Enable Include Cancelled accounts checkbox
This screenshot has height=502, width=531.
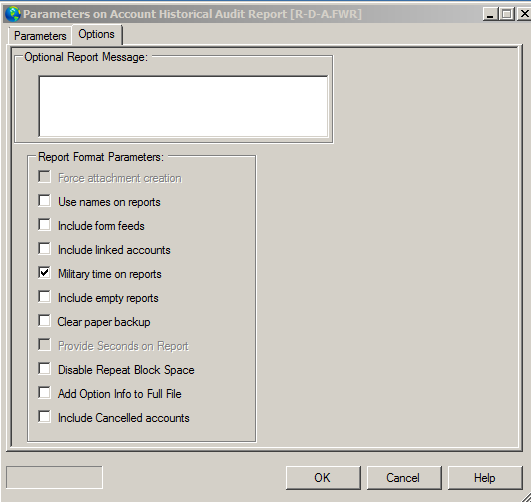pyautogui.click(x=44, y=417)
